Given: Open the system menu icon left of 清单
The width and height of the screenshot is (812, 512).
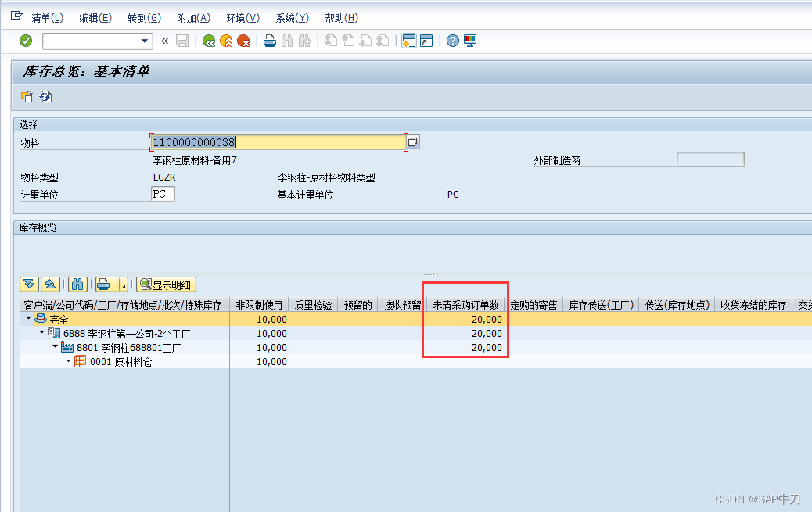Looking at the screenshot, I should pyautogui.click(x=16, y=16).
